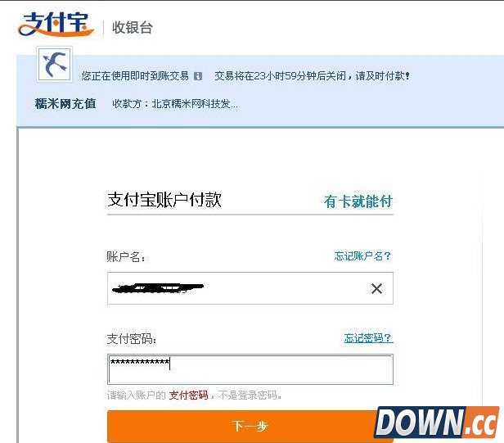
Task: Click the transaction closing countdown message
Action: pos(312,76)
